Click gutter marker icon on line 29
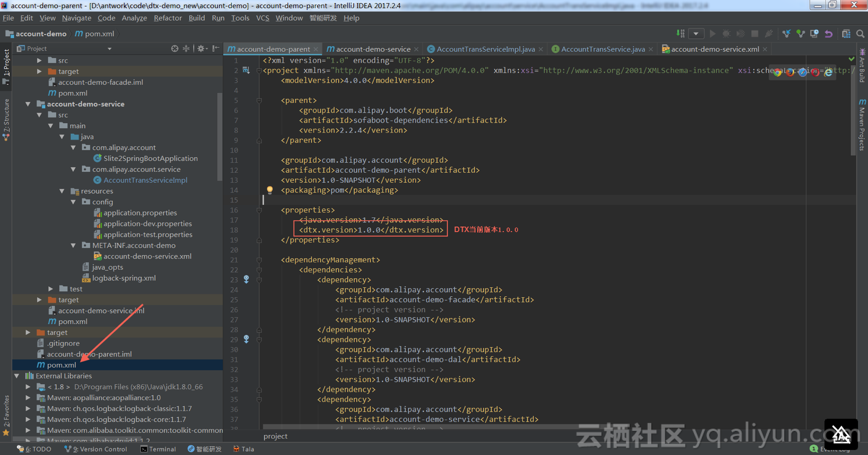The image size is (868, 455). pos(246,339)
